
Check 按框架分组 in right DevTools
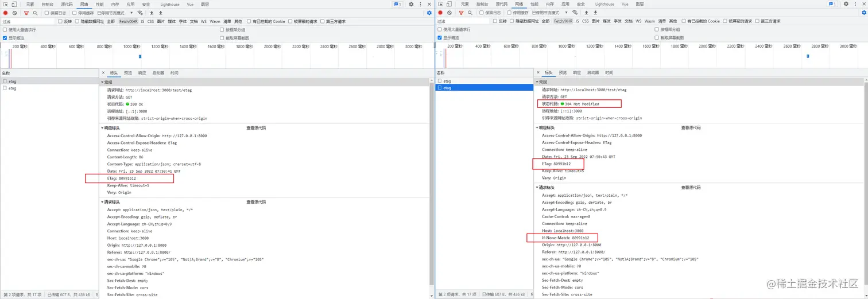point(657,29)
